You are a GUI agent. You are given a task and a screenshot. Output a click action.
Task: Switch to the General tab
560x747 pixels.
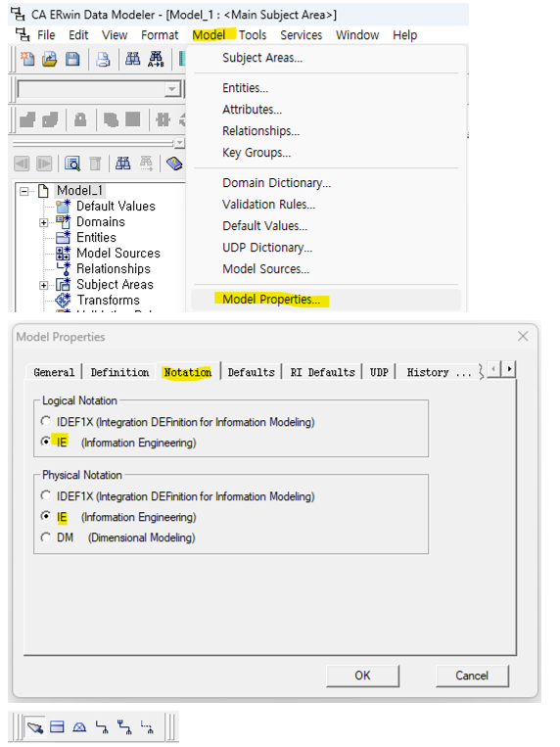point(54,372)
